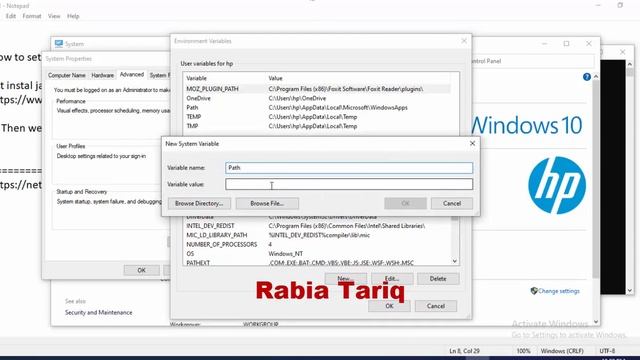Image resolution: width=640 pixels, height=360 pixels.
Task: Close the Environment Variables window
Action: (464, 41)
